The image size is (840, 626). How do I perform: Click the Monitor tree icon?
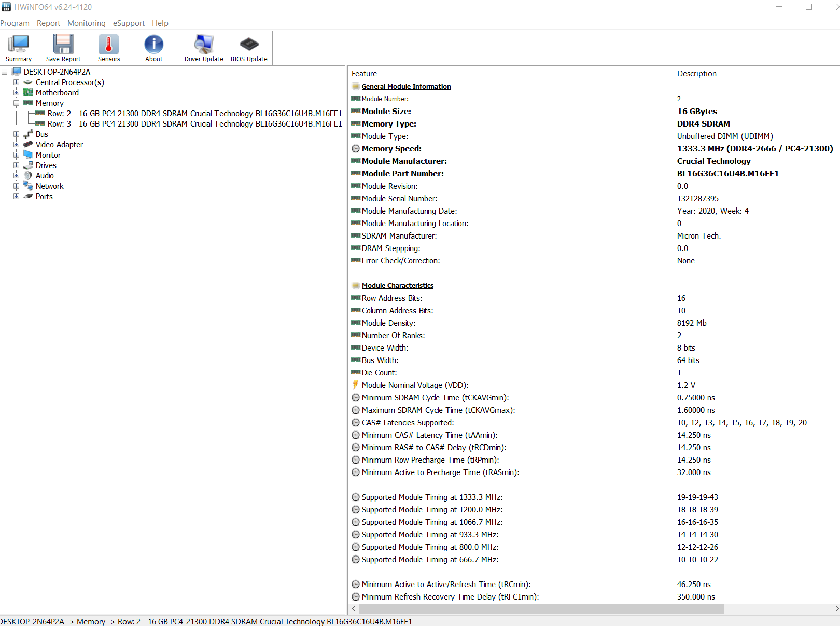click(28, 155)
